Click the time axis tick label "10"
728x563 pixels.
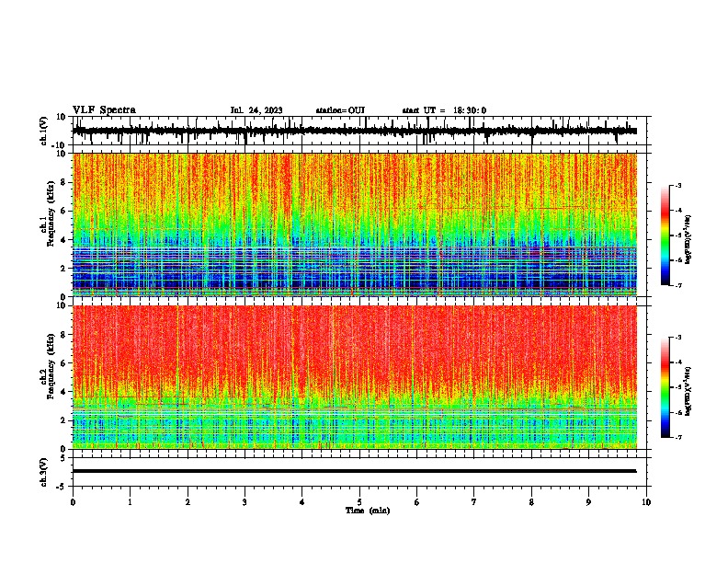pos(646,502)
